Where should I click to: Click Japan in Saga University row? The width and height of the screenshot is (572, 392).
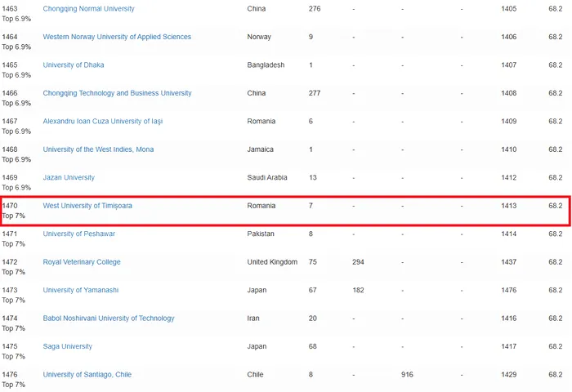257,346
